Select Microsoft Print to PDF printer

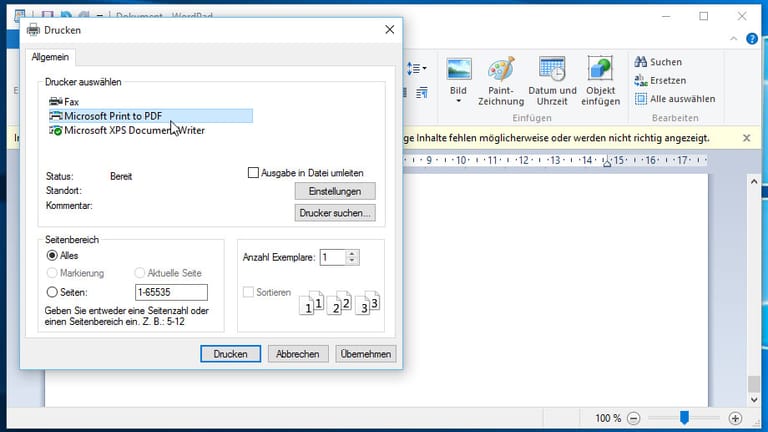pyautogui.click(x=150, y=116)
